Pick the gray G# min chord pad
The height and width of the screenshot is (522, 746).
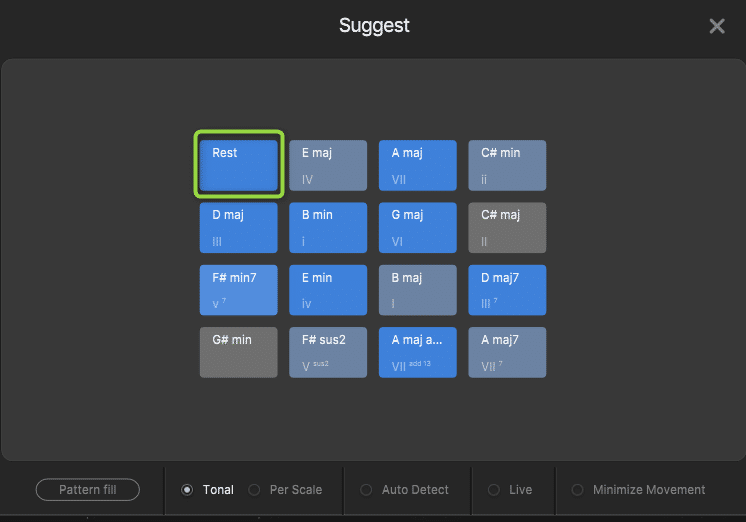(x=239, y=352)
